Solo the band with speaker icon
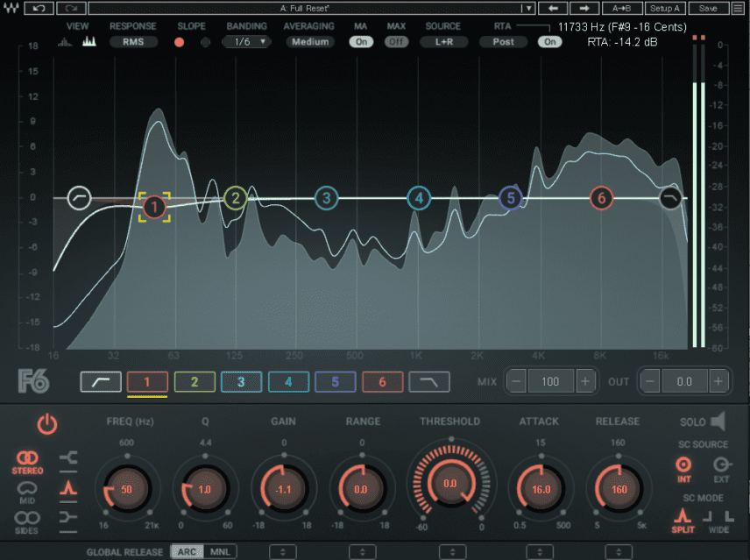The image size is (750, 560). 718,422
